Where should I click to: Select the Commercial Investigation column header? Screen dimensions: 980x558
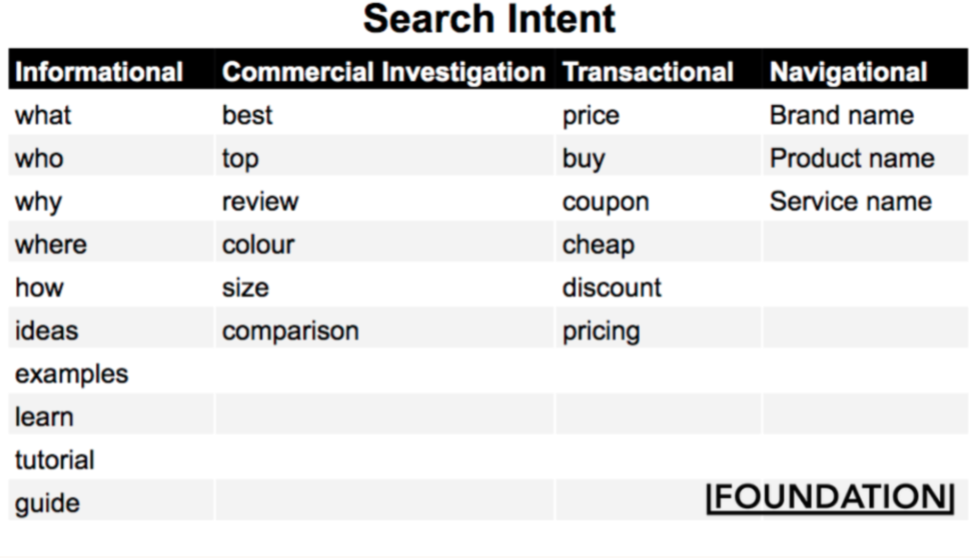tap(383, 72)
